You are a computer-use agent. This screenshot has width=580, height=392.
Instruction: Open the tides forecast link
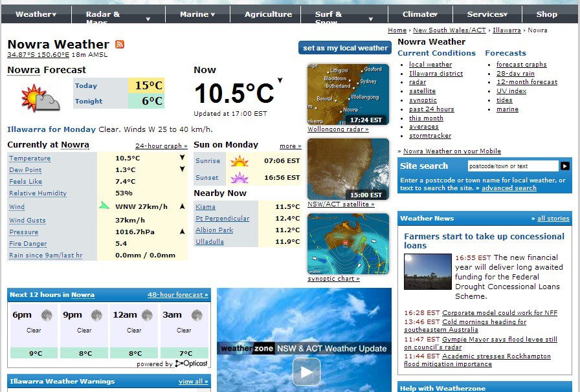[x=504, y=100]
